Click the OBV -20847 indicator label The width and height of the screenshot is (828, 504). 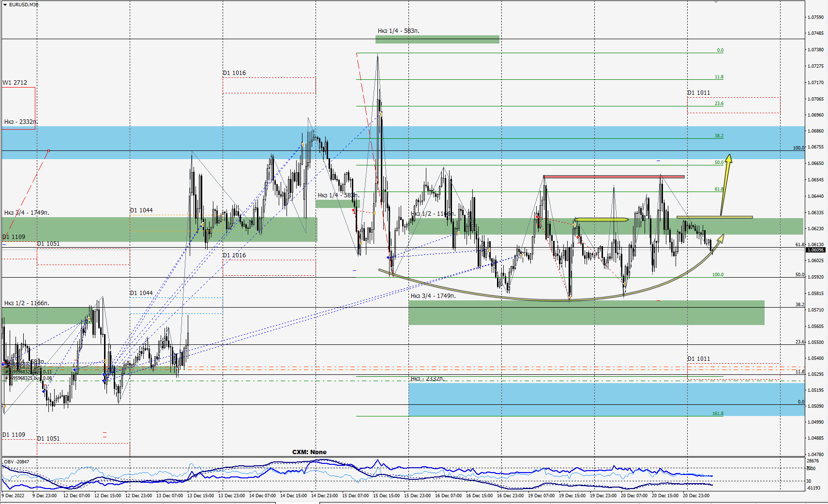tap(16, 462)
